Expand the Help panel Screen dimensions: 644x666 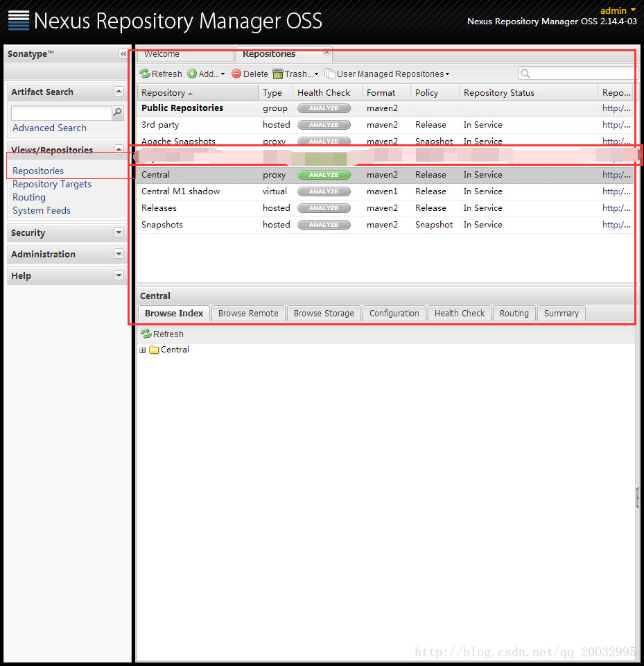click(x=119, y=275)
